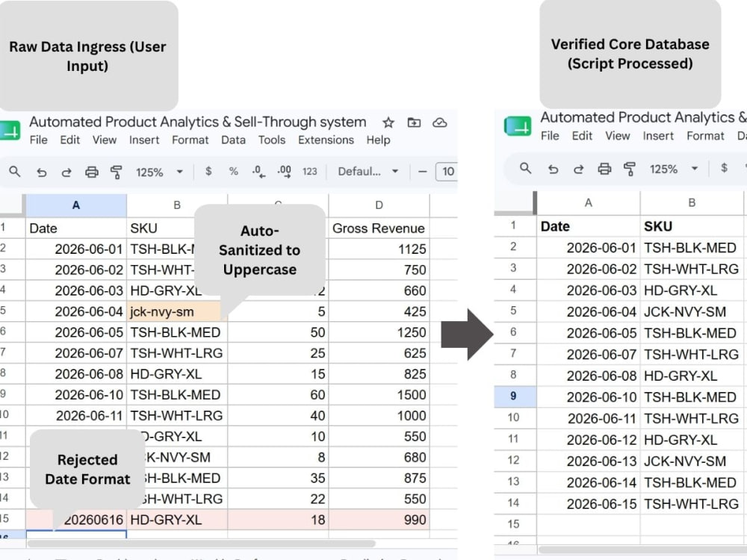Increase decimal places in left toolbar
Image resolution: width=747 pixels, height=560 pixels.
pos(285,172)
